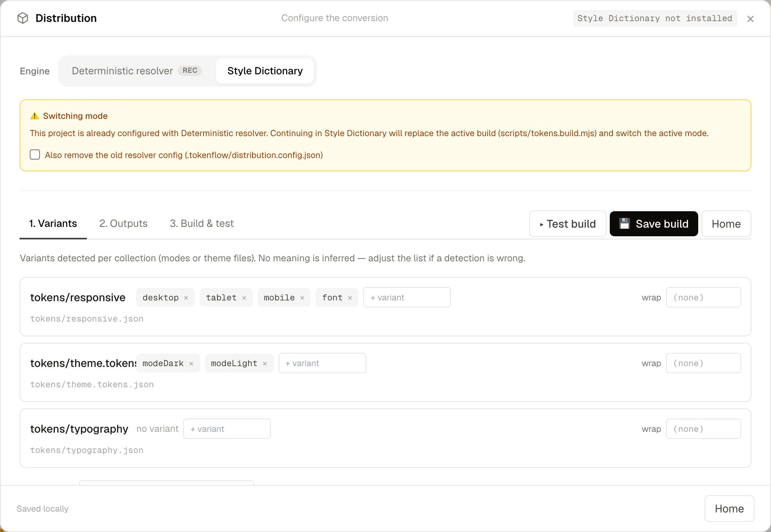Click Save build button
Viewport: 771px width, 532px height.
[x=654, y=224]
